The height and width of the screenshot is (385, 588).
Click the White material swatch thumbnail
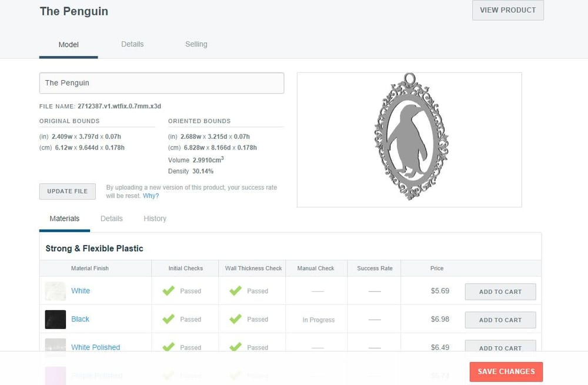55,291
